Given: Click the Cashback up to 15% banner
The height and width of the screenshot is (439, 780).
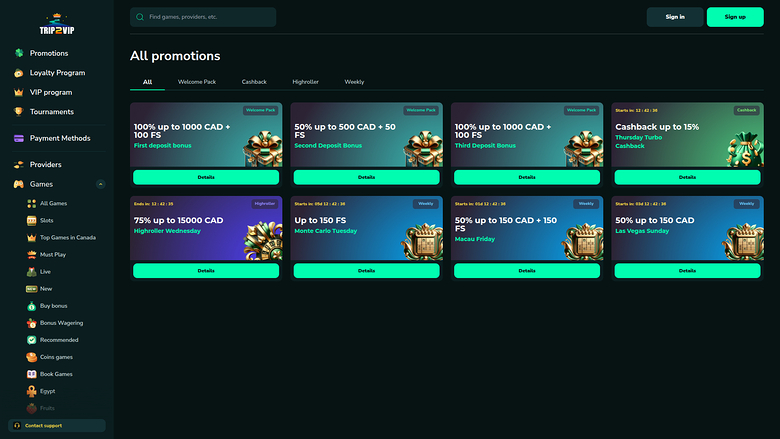Looking at the screenshot, I should [687, 135].
